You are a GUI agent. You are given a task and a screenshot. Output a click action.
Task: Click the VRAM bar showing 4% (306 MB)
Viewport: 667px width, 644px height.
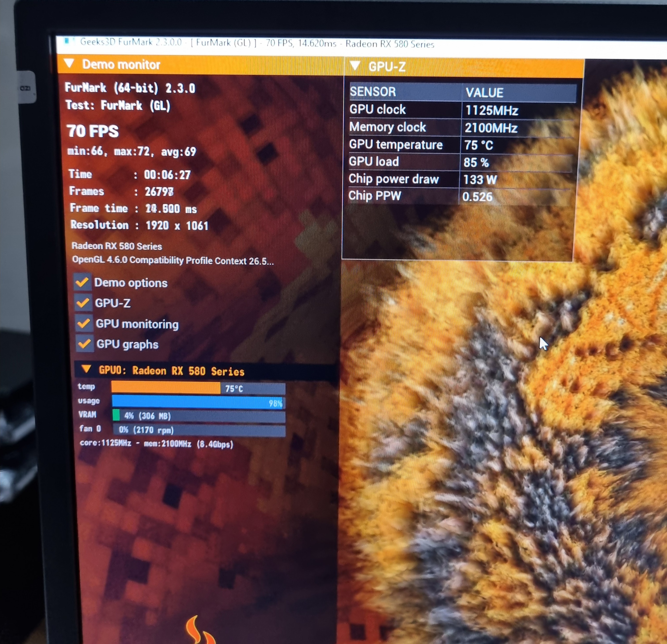(x=199, y=416)
